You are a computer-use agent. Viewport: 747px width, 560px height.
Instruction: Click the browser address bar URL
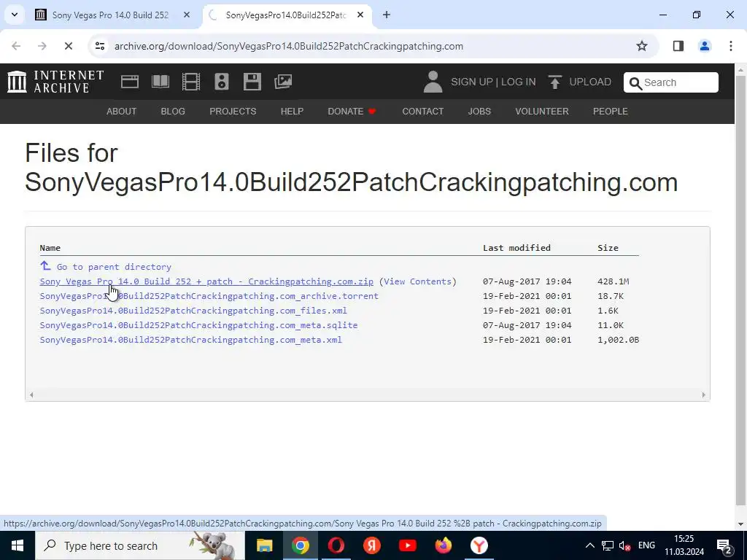click(x=289, y=46)
